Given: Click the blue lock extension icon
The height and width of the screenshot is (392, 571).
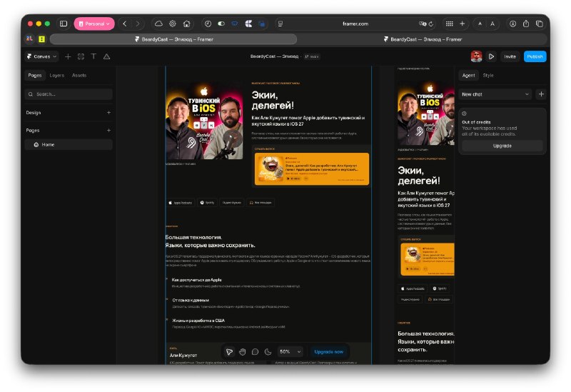Looking at the screenshot, I should click(261, 24).
